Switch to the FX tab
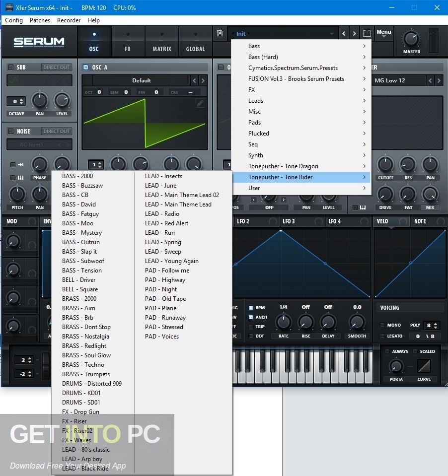 click(128, 42)
